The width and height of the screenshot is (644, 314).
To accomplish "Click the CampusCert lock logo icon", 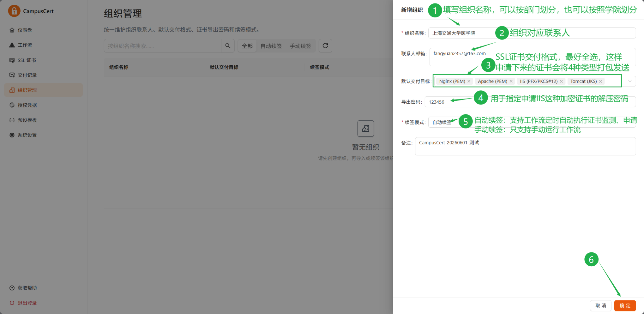I will coord(14,11).
